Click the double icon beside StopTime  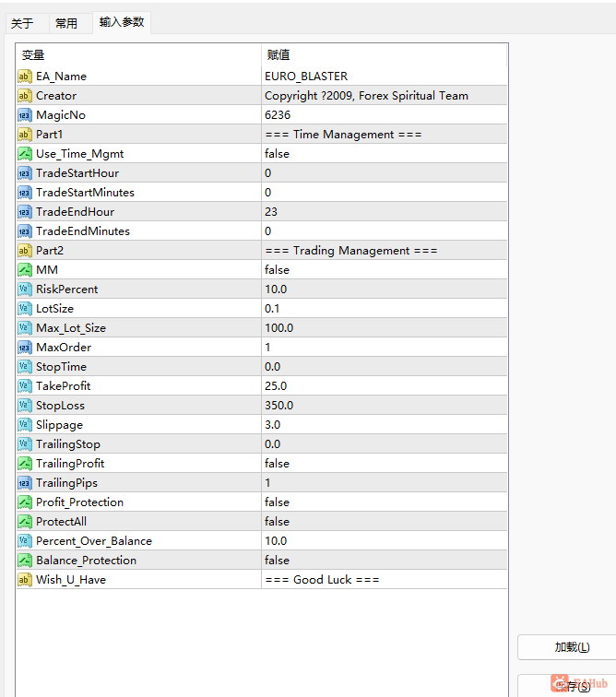tap(25, 367)
